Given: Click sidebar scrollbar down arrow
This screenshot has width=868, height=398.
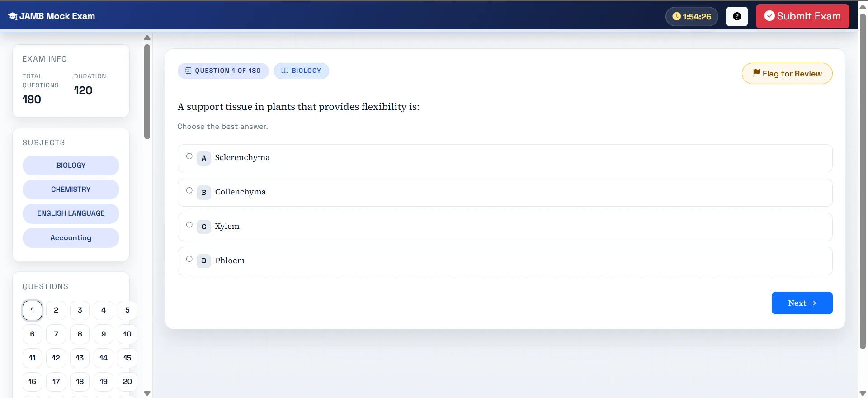Looking at the screenshot, I should click(147, 393).
